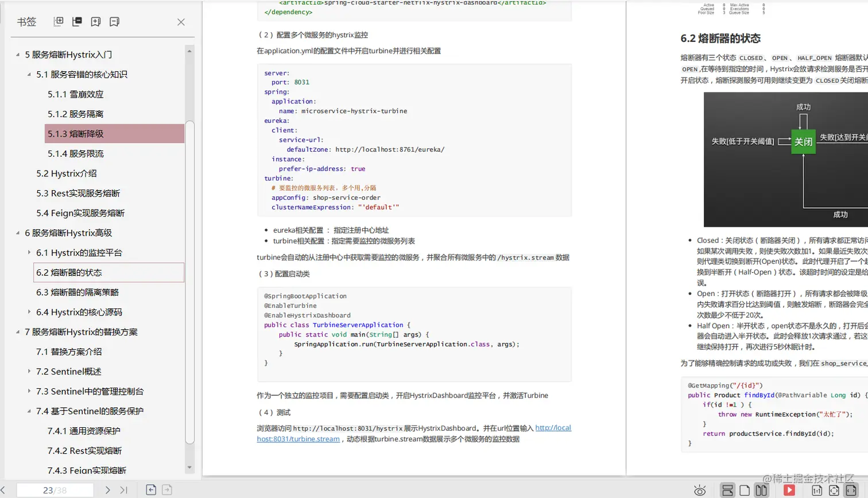Viewport: 868px width, 498px height.
Task: Collapse the chapter 5 服务熔断Hystrix入门
Action: (18, 55)
